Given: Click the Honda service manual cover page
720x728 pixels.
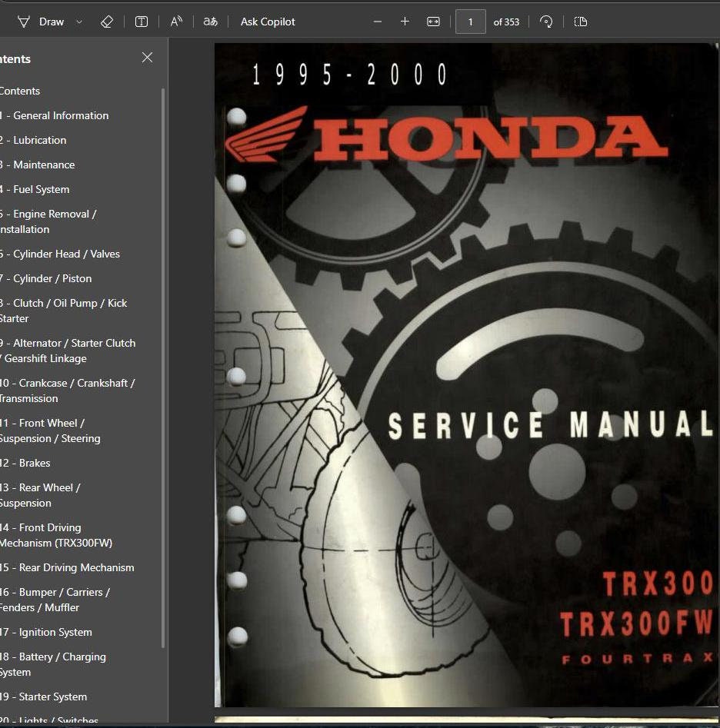Looking at the screenshot, I should (466, 375).
